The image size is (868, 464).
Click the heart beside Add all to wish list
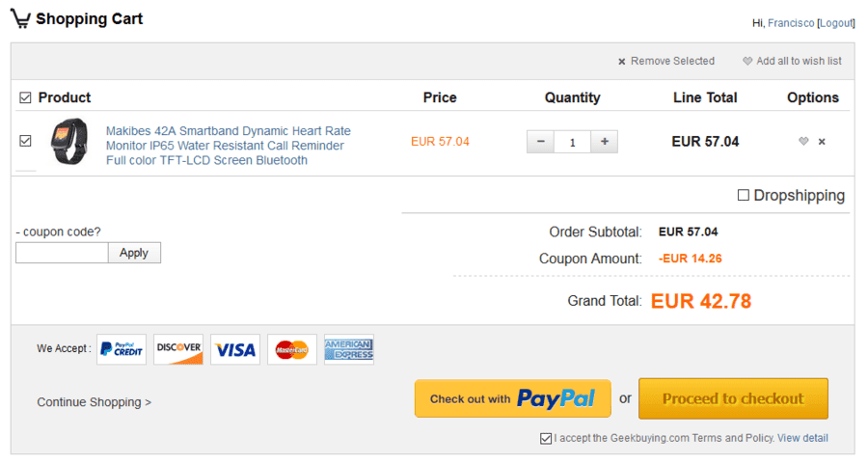(747, 61)
